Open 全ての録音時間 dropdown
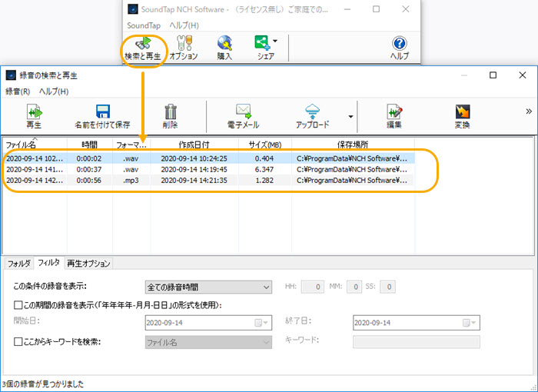538x392 pixels. (x=208, y=287)
